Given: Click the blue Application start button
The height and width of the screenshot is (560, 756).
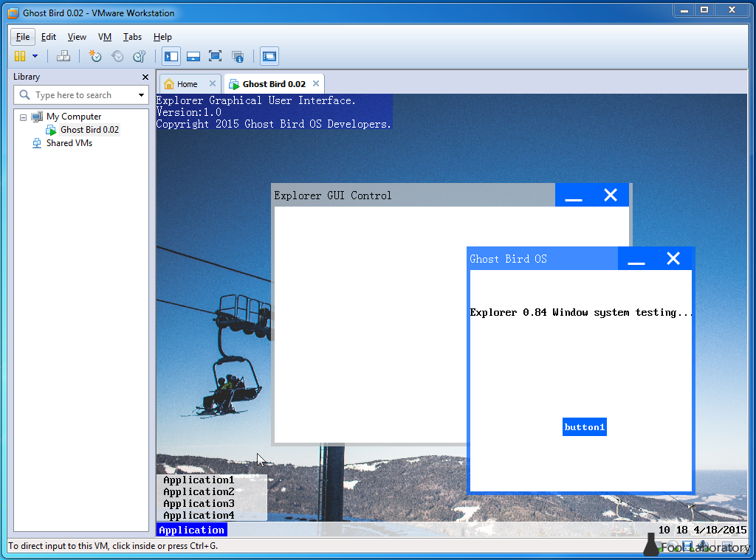Looking at the screenshot, I should point(191,530).
